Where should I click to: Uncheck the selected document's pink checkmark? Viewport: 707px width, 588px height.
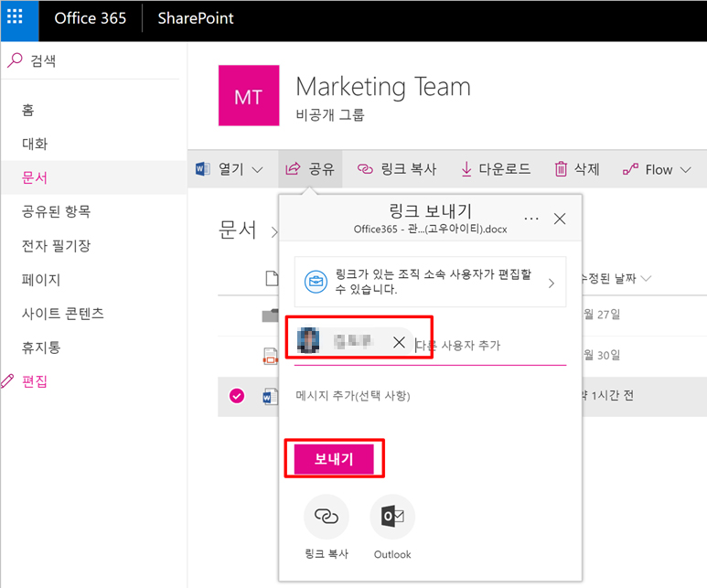coord(237,396)
